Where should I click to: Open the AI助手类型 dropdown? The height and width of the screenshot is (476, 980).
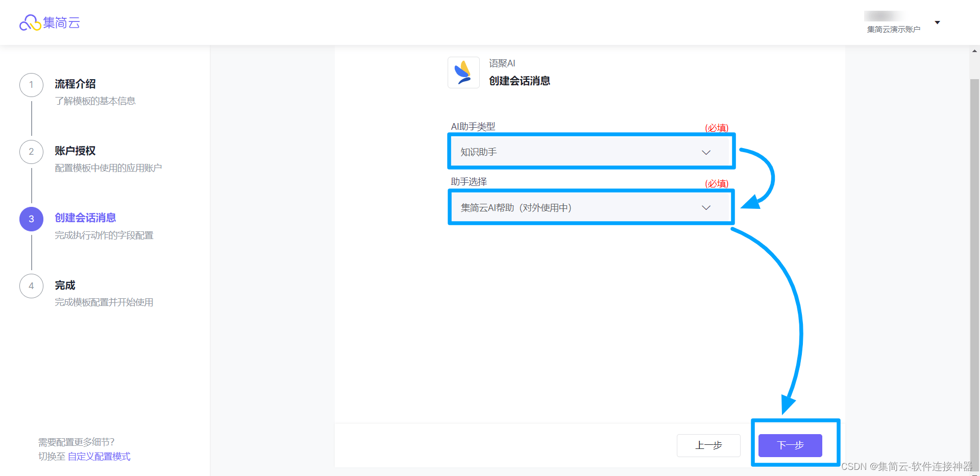591,152
